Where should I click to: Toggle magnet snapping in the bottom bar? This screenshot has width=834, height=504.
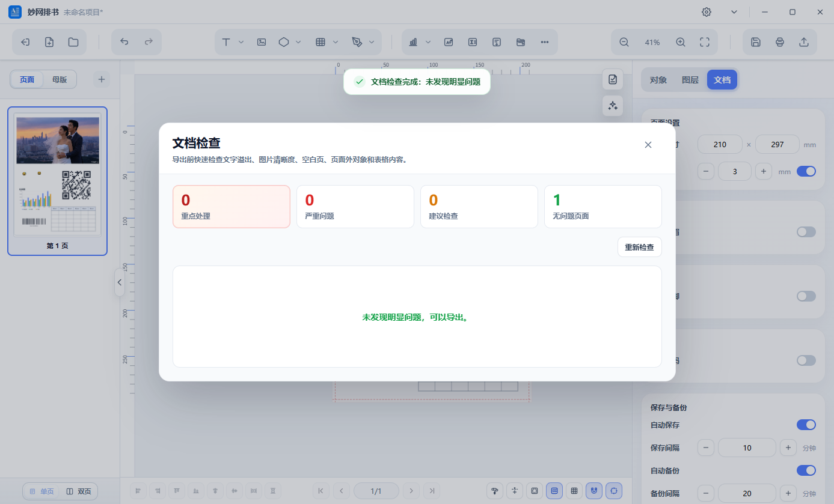click(x=594, y=491)
